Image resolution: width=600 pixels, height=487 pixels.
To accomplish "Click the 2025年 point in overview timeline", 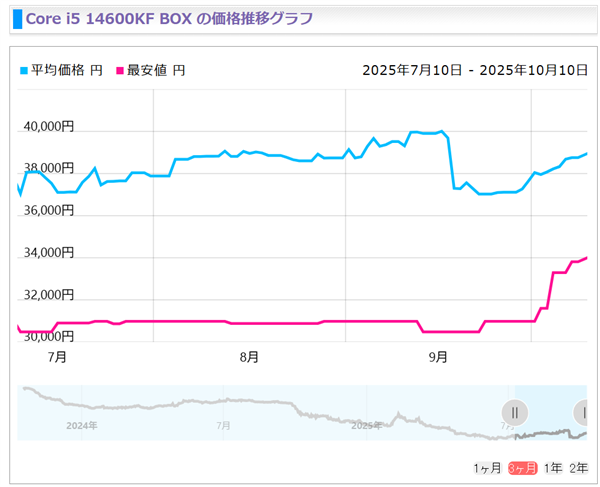I will coord(367,425).
